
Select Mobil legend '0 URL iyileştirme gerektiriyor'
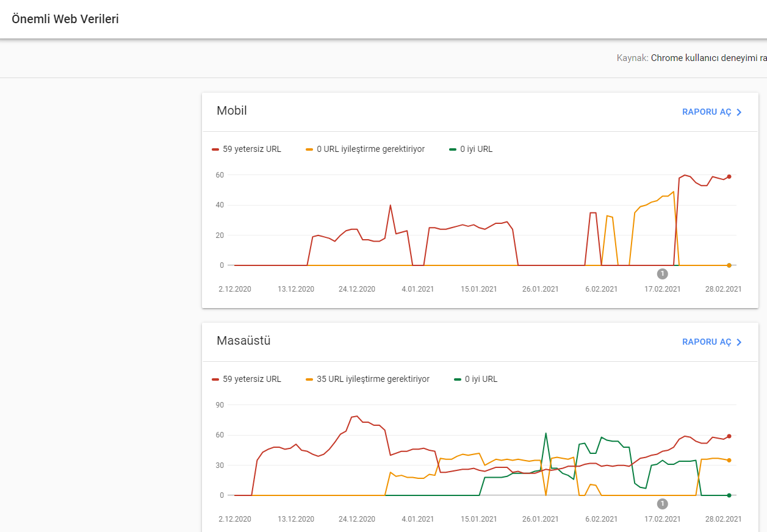click(x=365, y=149)
